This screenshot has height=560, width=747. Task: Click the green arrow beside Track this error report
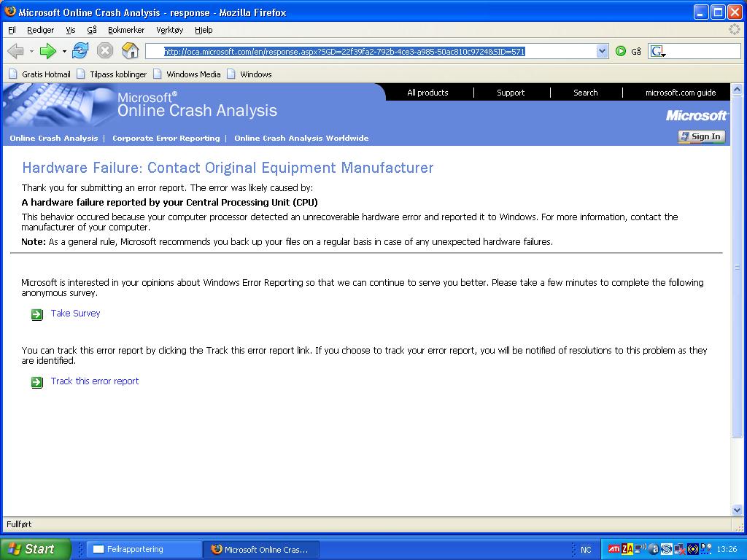click(x=36, y=382)
